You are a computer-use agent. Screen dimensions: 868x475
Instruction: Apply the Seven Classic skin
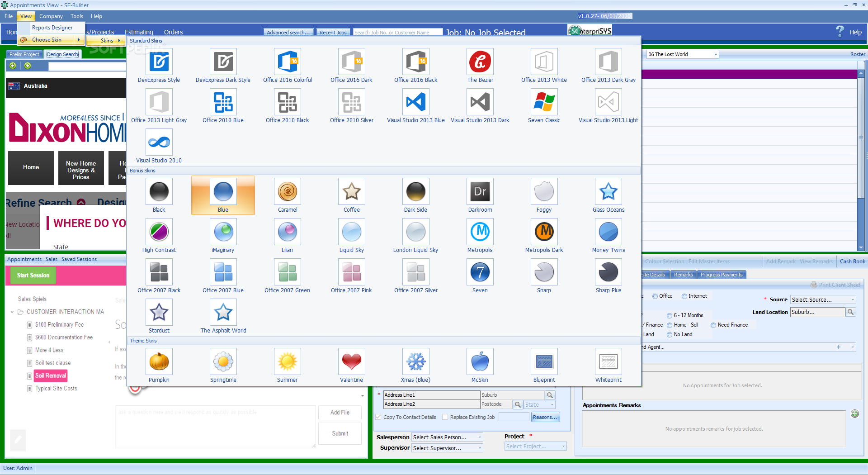[x=544, y=102]
